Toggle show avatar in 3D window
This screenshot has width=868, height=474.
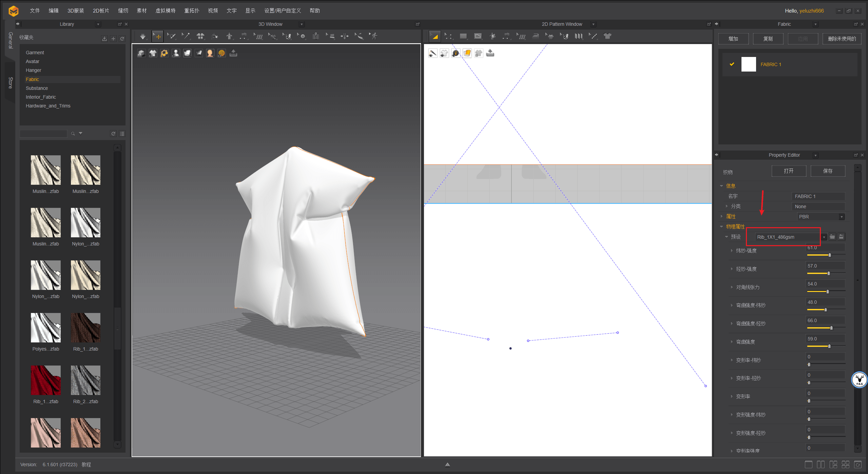(x=176, y=53)
